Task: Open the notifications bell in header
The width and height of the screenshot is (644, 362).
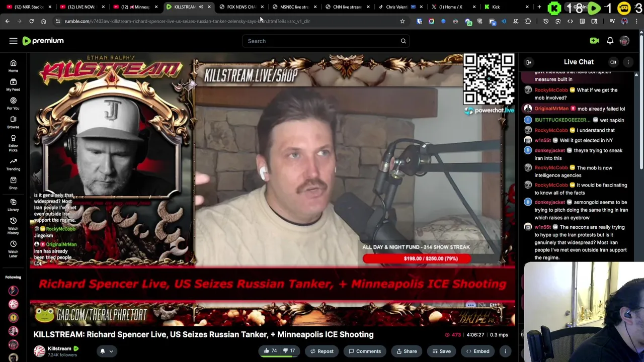Action: (x=610, y=41)
